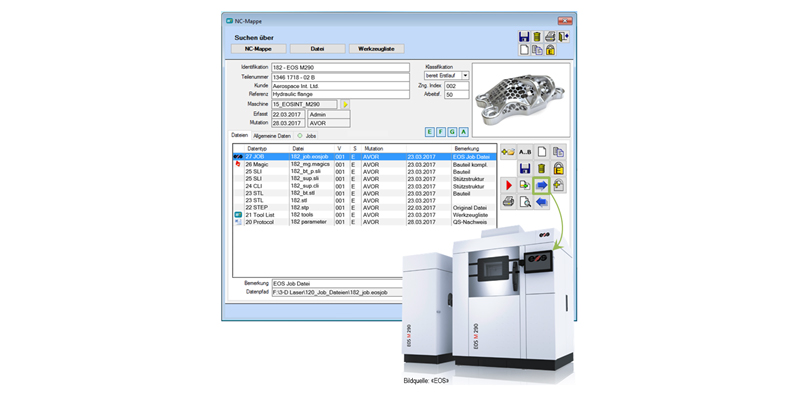
Task: Click the green E language button
Action: coord(429,132)
